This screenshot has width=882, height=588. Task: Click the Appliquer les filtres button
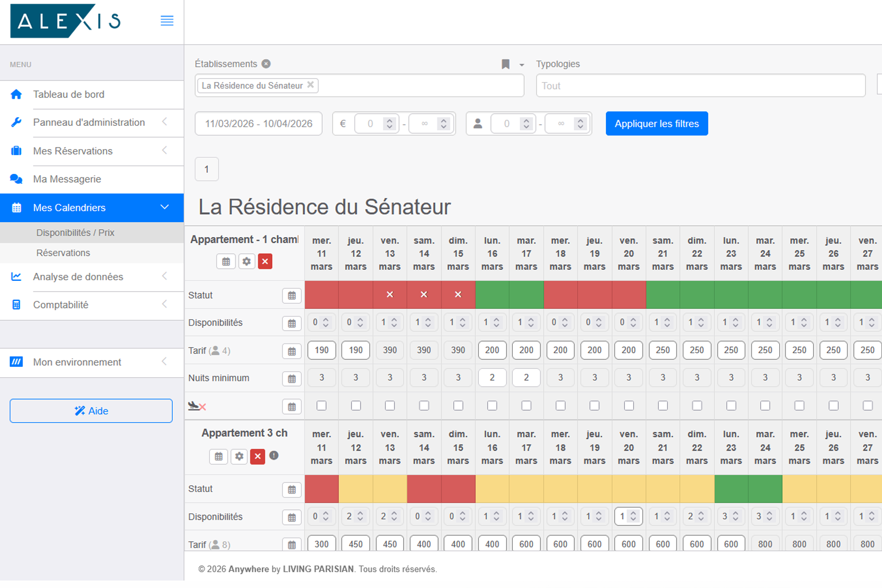(656, 123)
